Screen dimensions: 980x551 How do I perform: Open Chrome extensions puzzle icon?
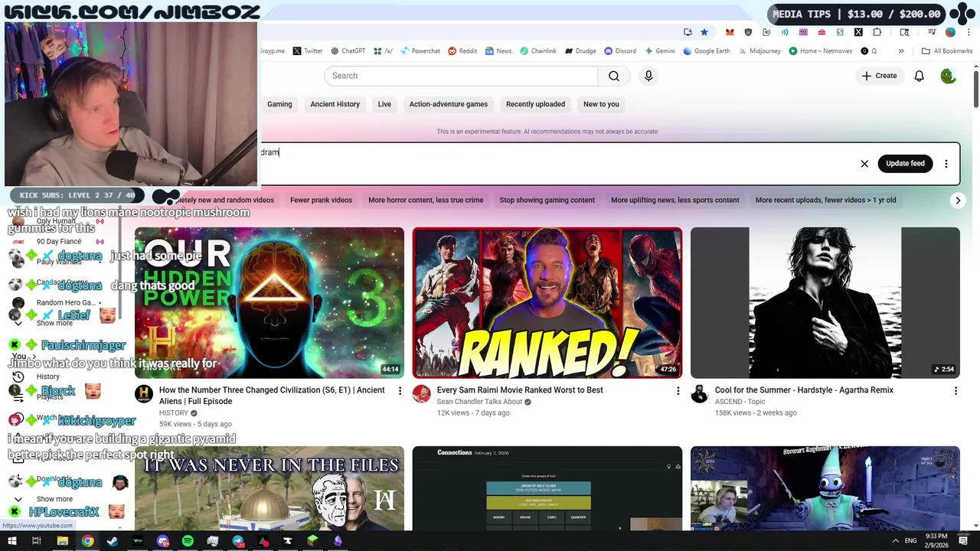(x=877, y=32)
